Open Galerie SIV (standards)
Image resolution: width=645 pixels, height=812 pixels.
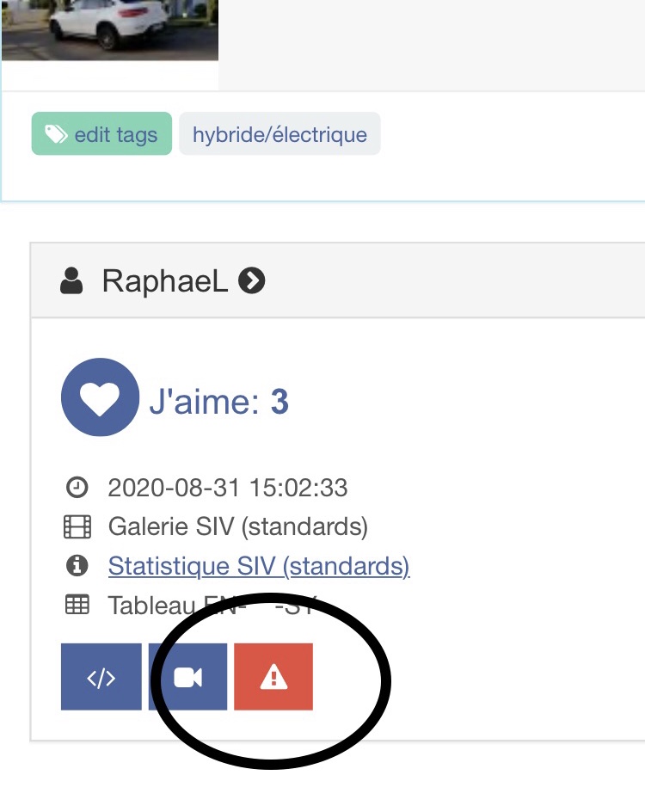point(238,526)
